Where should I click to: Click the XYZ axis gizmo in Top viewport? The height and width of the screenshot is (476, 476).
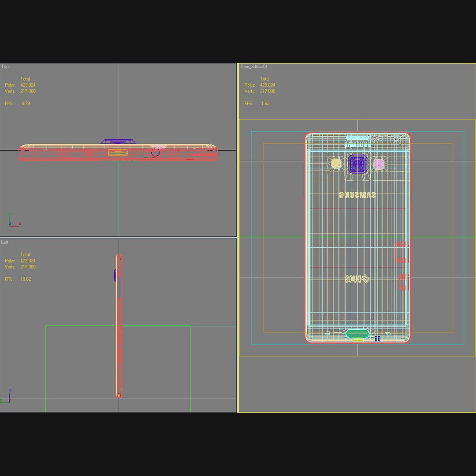point(14,221)
